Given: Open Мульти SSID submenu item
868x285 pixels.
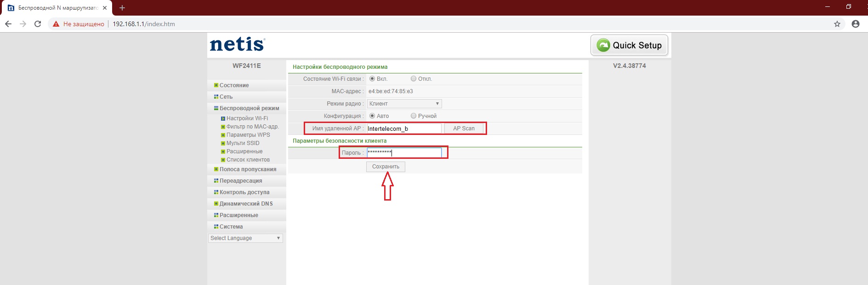Looking at the screenshot, I should [243, 143].
